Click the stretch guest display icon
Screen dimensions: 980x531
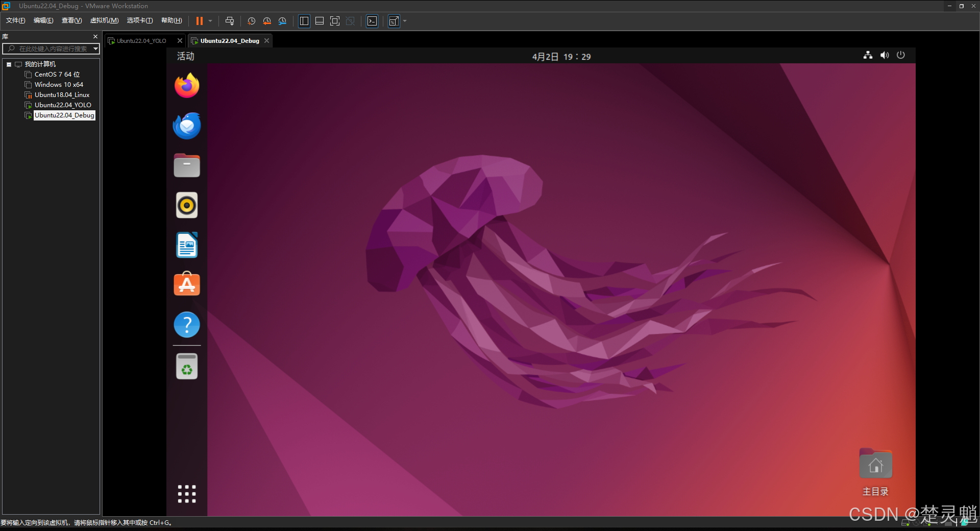coord(394,21)
